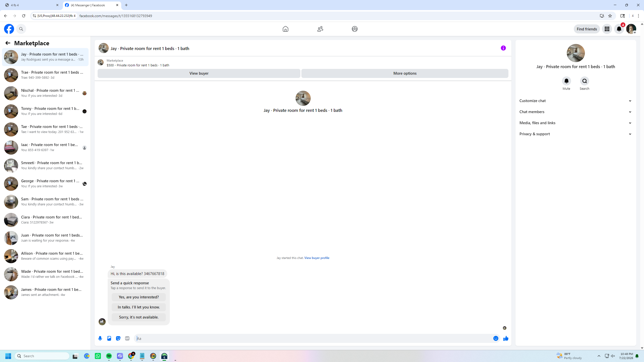Open the notifications bell

(x=619, y=29)
